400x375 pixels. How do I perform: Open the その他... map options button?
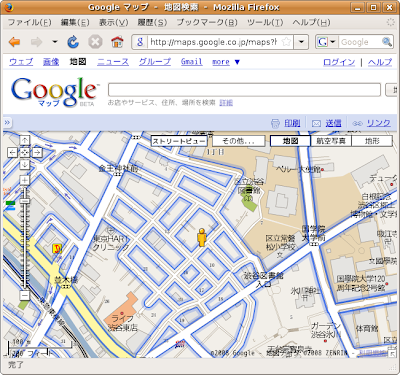238,141
